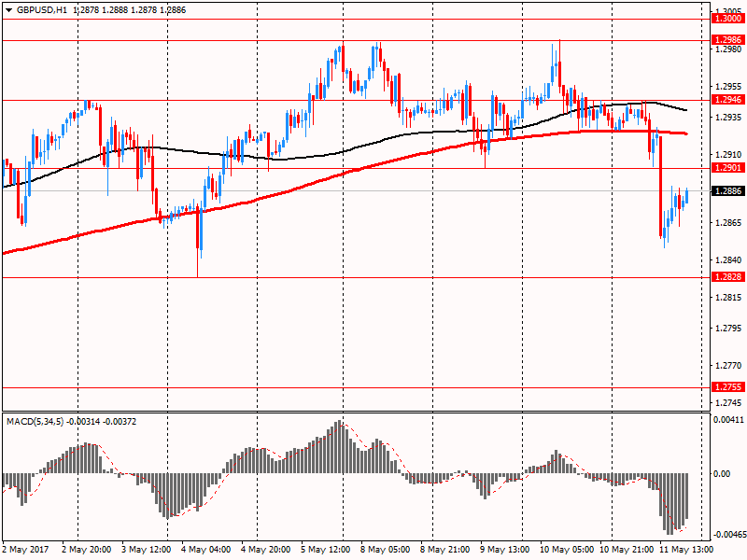747x560 pixels.
Task: Click the 10 May 21:00 time label
Action: click(627, 550)
